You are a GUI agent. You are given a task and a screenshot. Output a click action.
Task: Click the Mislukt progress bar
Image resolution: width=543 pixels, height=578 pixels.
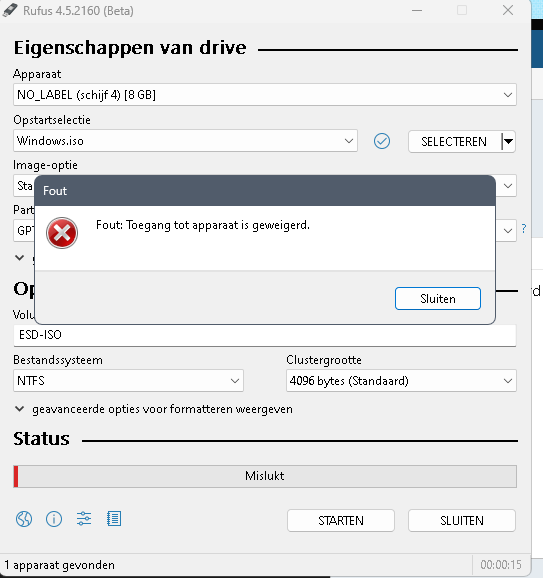[265, 476]
